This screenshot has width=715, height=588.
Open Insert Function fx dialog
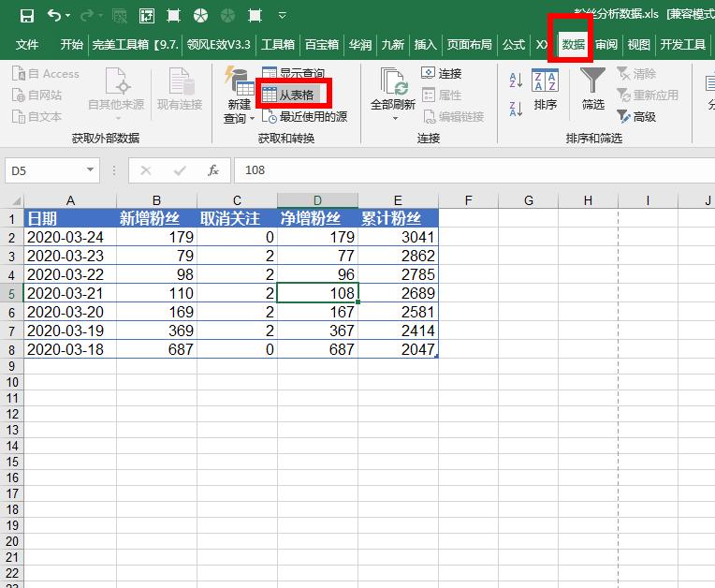pyautogui.click(x=213, y=170)
